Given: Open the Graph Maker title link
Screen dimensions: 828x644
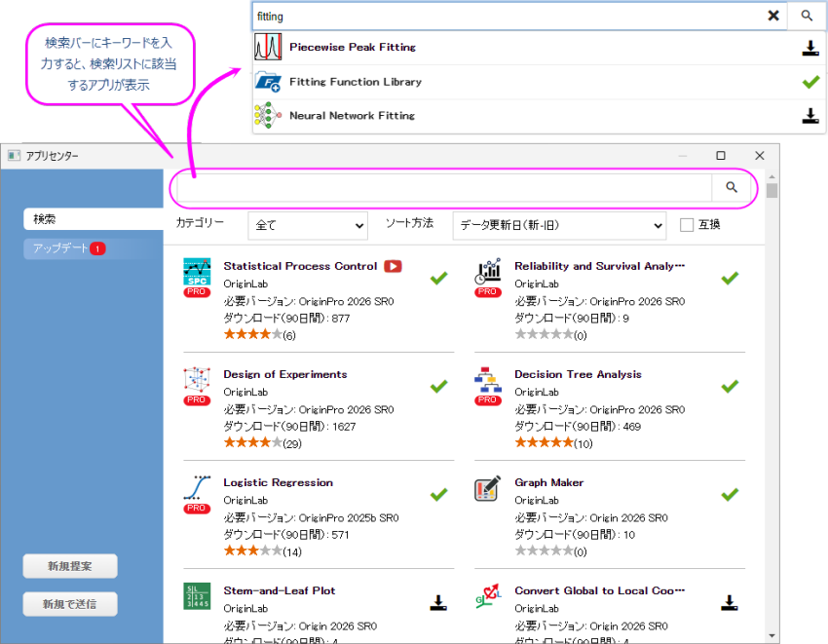Looking at the screenshot, I should tap(549, 483).
